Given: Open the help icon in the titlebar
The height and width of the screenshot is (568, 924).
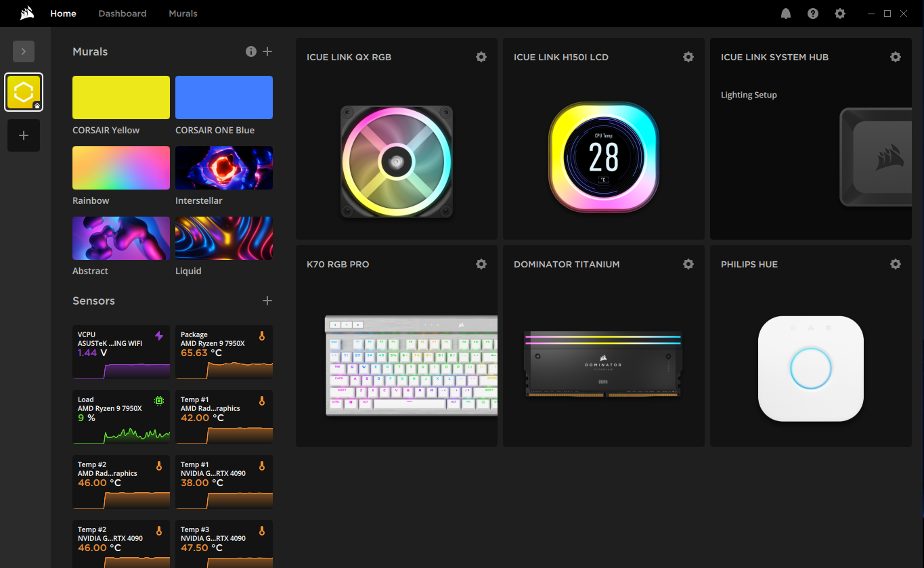Looking at the screenshot, I should 812,13.
